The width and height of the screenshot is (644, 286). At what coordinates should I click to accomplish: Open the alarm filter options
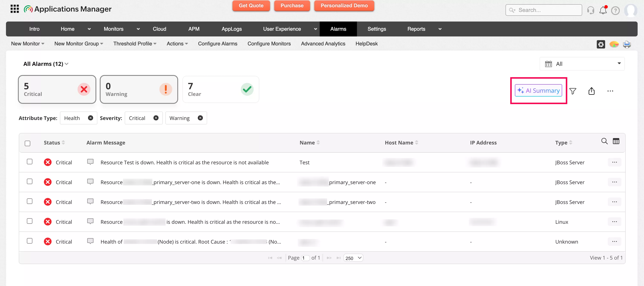point(573,91)
